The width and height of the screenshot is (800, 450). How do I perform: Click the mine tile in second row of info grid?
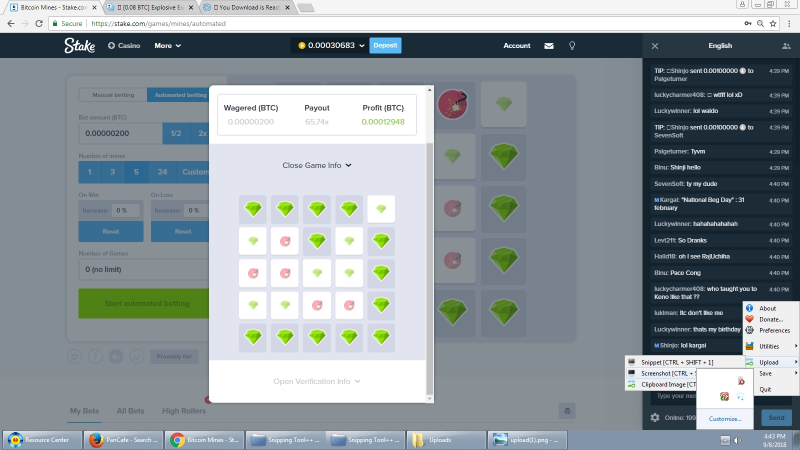pyautogui.click(x=285, y=241)
